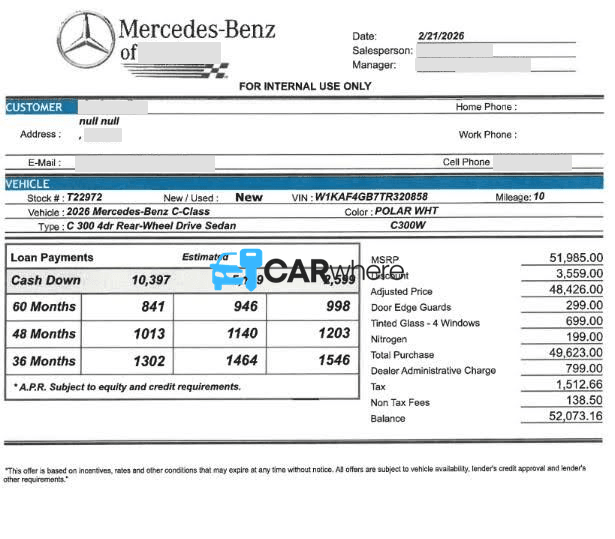The width and height of the screenshot is (615, 539).
Task: Click the Loan Payments heading
Action: coord(52,260)
